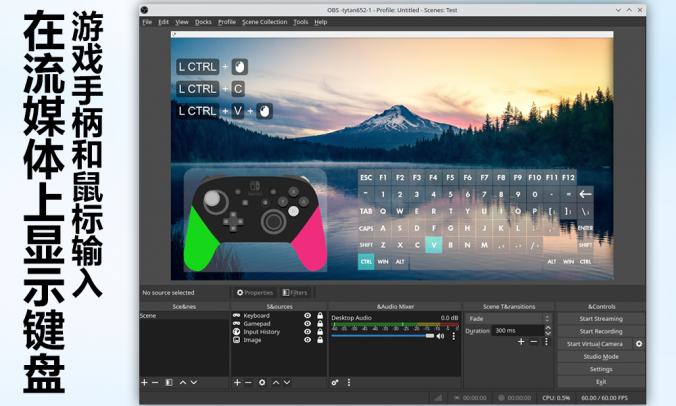Add a new source with the plus icon
This screenshot has width=676, height=406.
(x=237, y=382)
